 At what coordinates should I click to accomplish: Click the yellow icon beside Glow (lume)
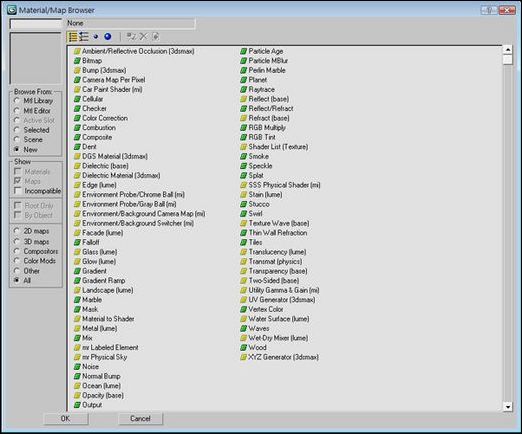point(77,262)
